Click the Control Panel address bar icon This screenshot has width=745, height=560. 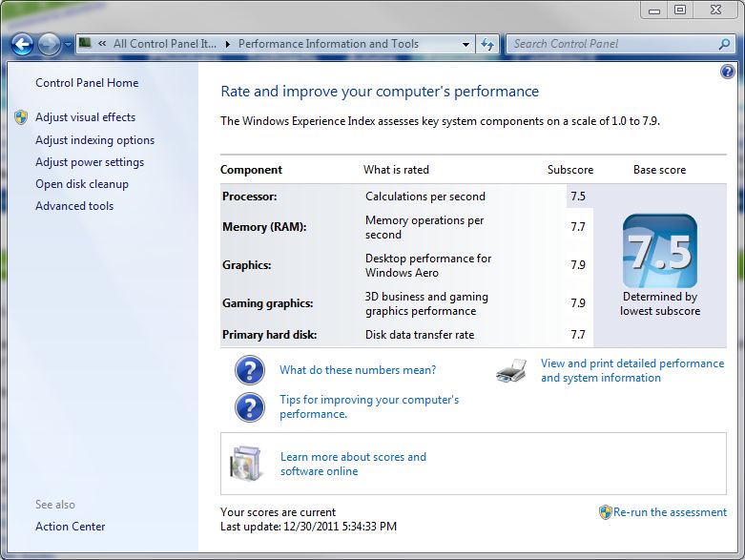tap(86, 44)
